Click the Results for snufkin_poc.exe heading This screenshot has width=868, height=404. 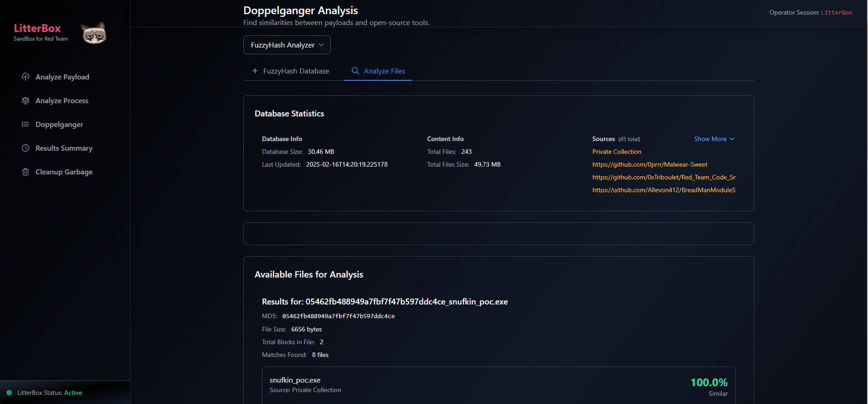pos(385,302)
